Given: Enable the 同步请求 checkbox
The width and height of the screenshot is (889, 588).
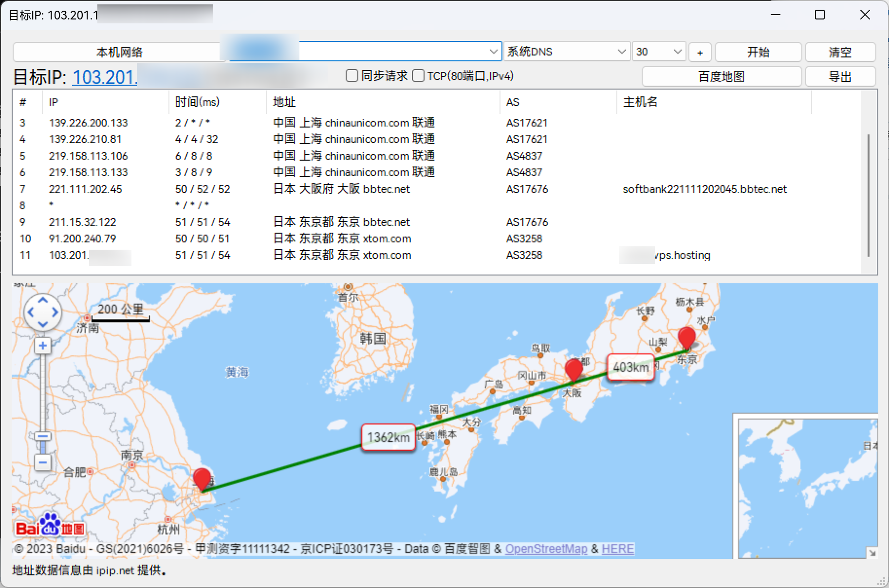Looking at the screenshot, I should point(352,76).
